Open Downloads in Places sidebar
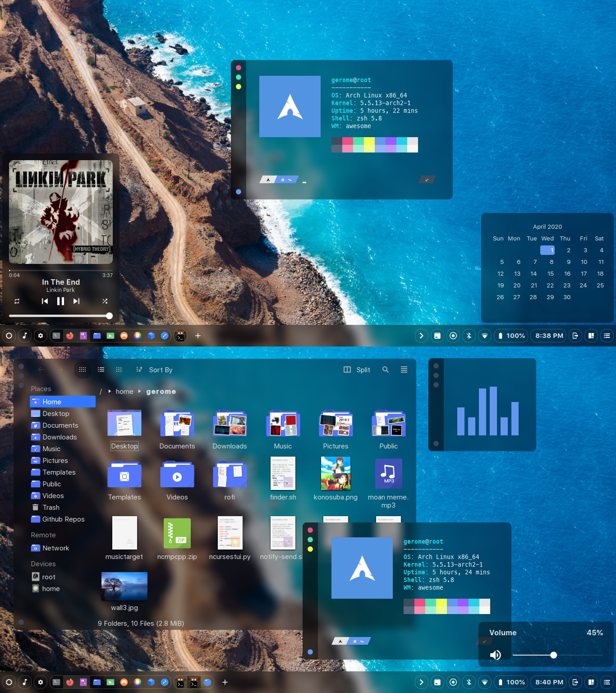The image size is (616, 693). [x=63, y=437]
